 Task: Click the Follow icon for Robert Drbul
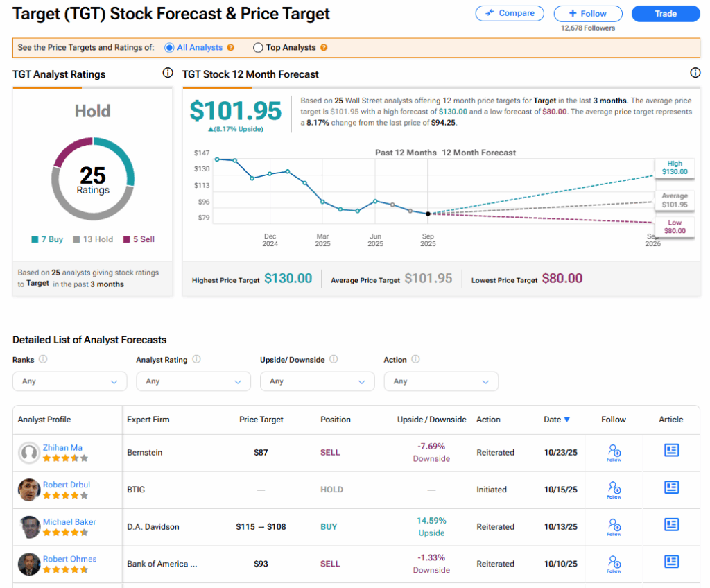coord(614,490)
